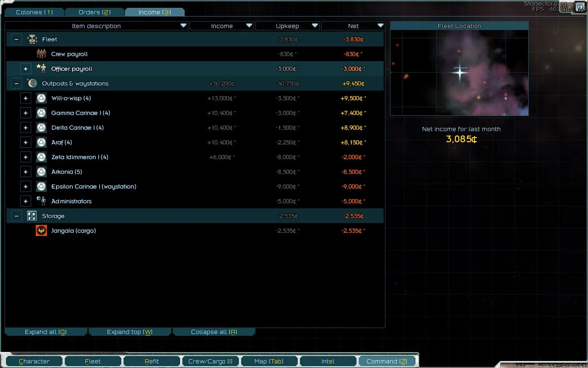Expand the Epsilon Carinae I waystation row
588x368 pixels.
pyautogui.click(x=26, y=186)
